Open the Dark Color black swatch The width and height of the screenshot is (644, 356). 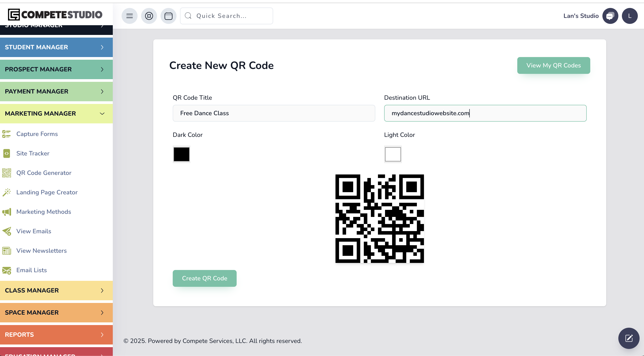182,154
